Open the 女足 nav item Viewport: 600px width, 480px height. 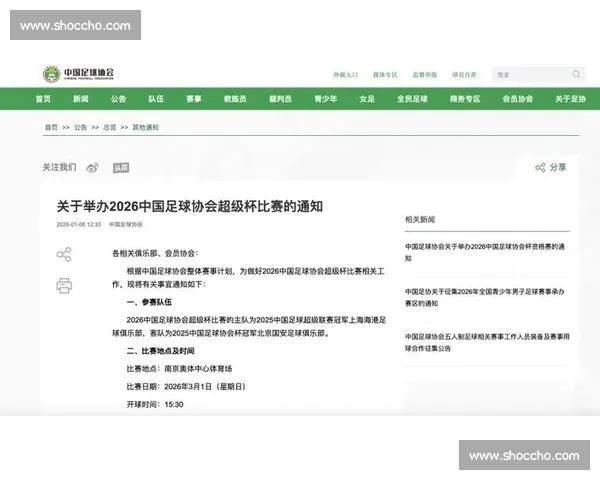pyautogui.click(x=367, y=99)
